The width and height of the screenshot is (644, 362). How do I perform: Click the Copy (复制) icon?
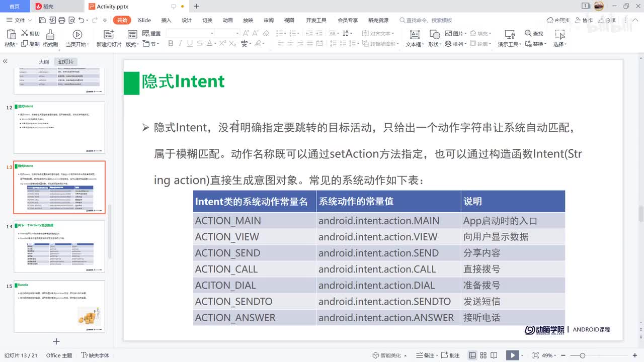pos(24,44)
